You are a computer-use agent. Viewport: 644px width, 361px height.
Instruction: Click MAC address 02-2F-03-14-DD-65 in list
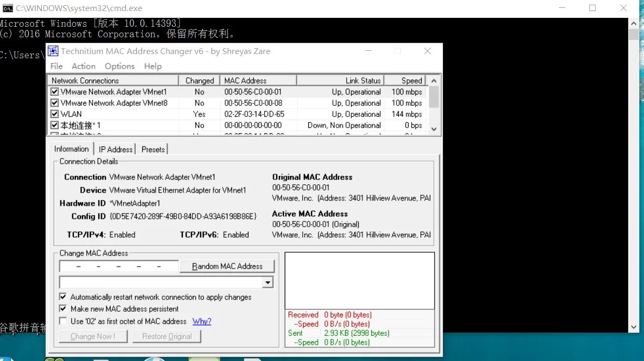click(254, 114)
